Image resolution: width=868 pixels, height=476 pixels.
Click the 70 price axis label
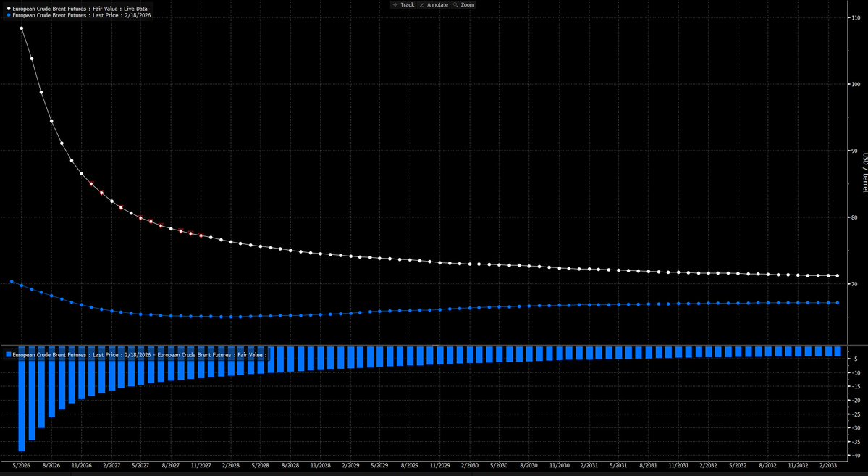tap(854, 284)
